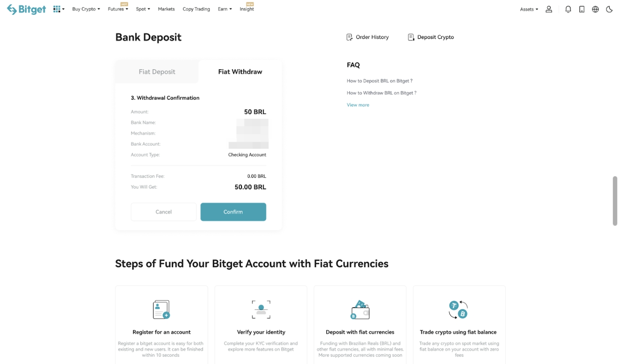Screen dimensions: 626x364
Task: Switch to the Fiat Deposit tab
Action: click(x=157, y=71)
